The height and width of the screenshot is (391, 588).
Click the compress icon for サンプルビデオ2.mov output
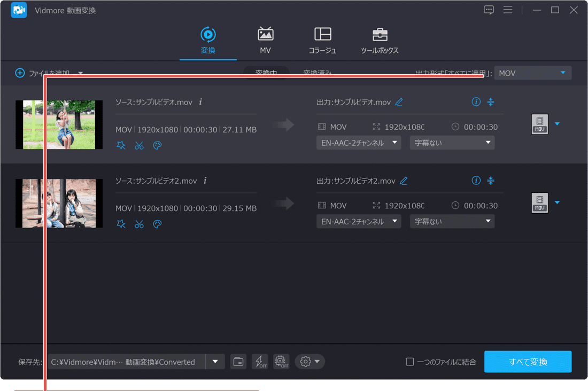click(491, 181)
